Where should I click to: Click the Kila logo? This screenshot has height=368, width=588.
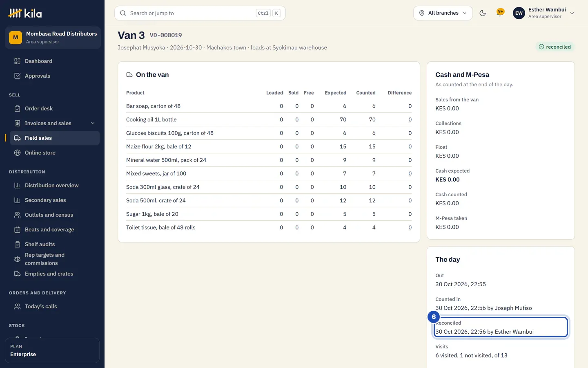point(25,13)
